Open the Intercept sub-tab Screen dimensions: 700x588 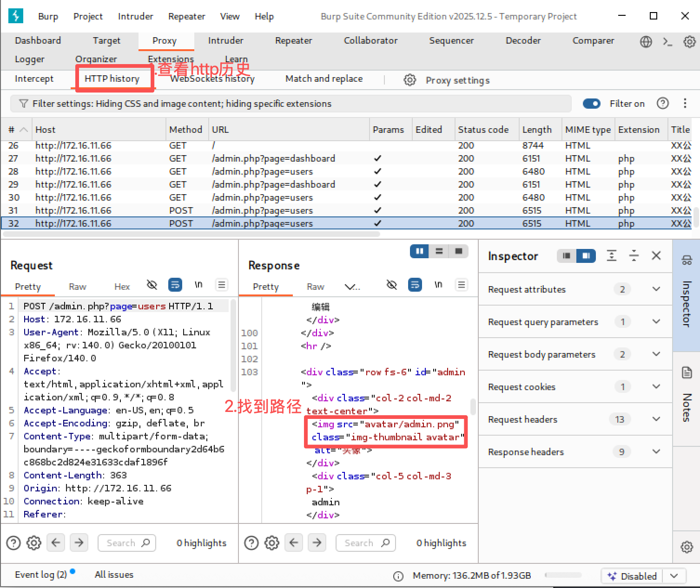click(34, 79)
